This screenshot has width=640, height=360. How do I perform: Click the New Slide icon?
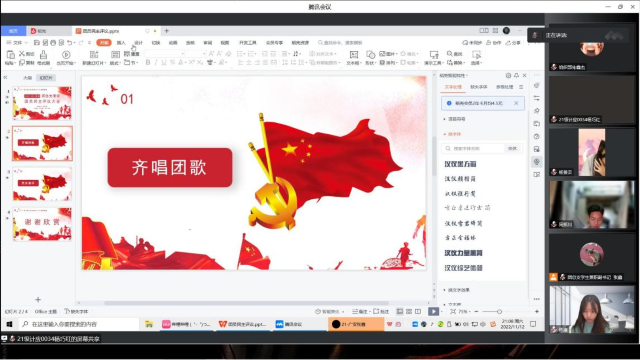click(94, 55)
